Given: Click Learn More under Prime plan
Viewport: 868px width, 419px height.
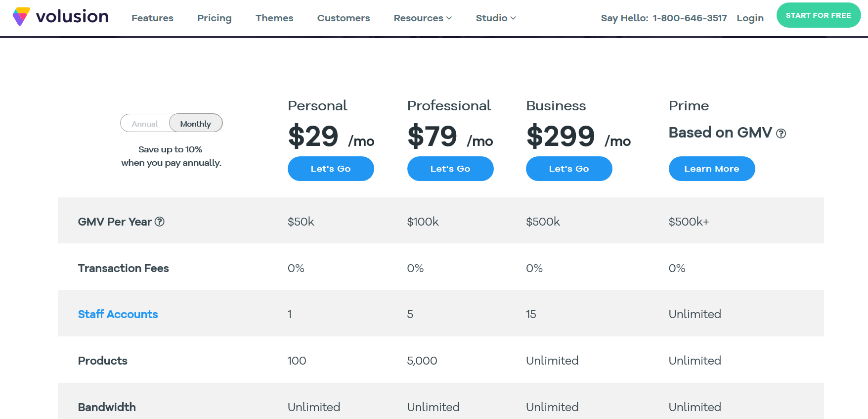Looking at the screenshot, I should (712, 169).
